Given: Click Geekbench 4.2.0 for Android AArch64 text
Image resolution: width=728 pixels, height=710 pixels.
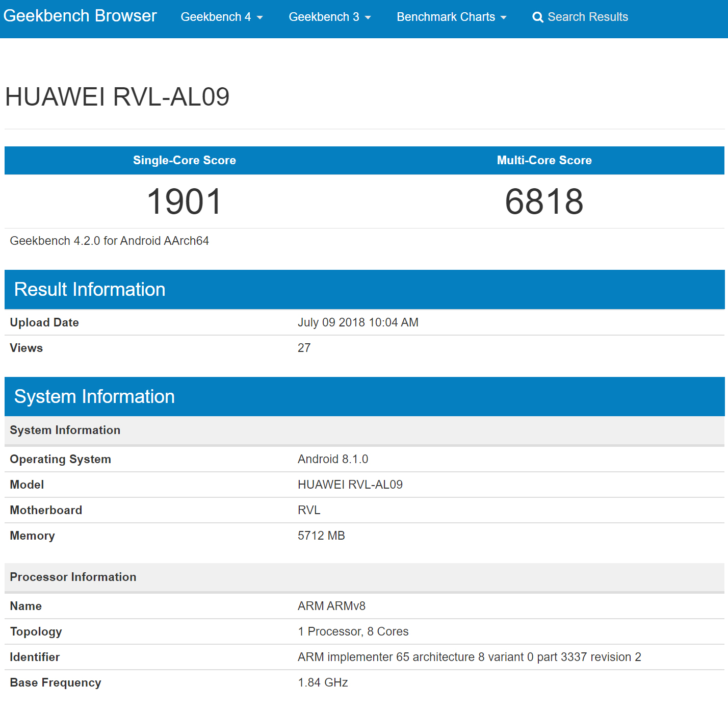Looking at the screenshot, I should click(x=110, y=241).
